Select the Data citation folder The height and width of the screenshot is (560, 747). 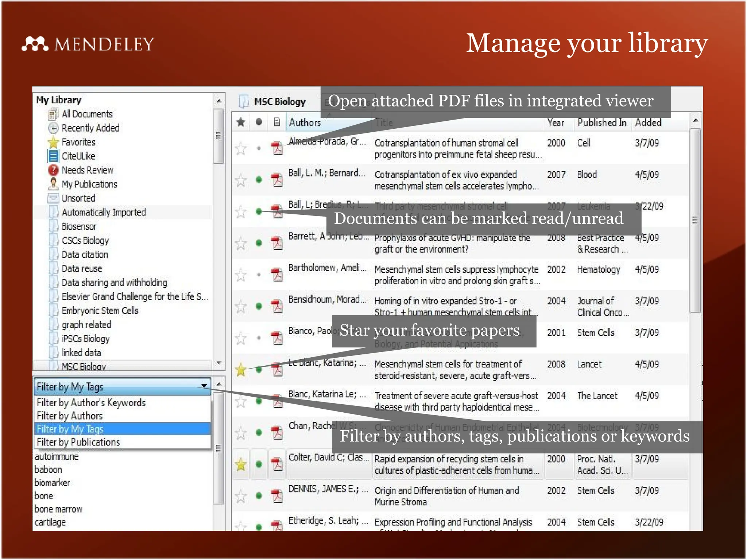[85, 254]
